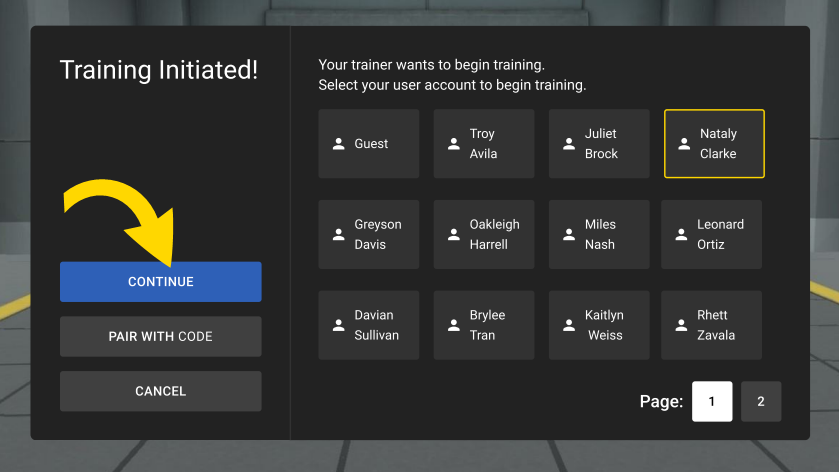Image resolution: width=839 pixels, height=472 pixels.
Task: Click Troy Avila's user icon
Action: coord(454,144)
